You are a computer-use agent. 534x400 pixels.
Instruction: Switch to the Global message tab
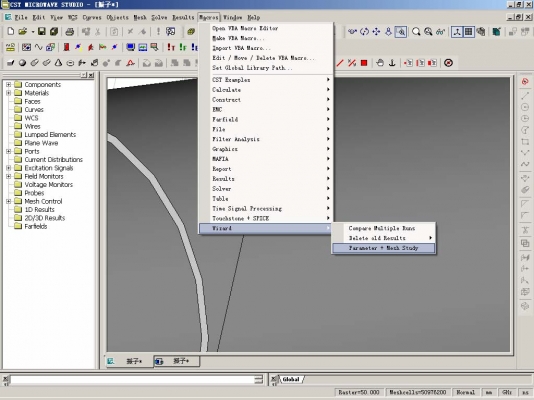tap(291, 379)
